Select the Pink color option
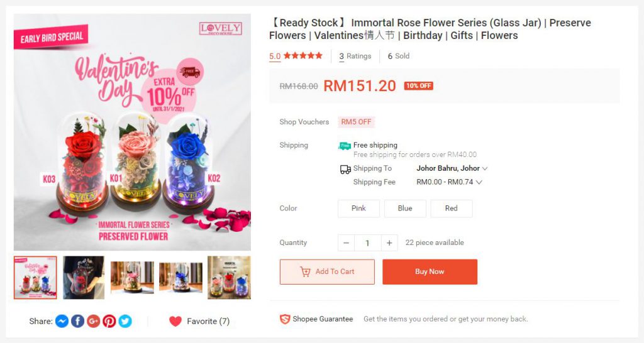This screenshot has width=644, height=343. pyautogui.click(x=358, y=209)
